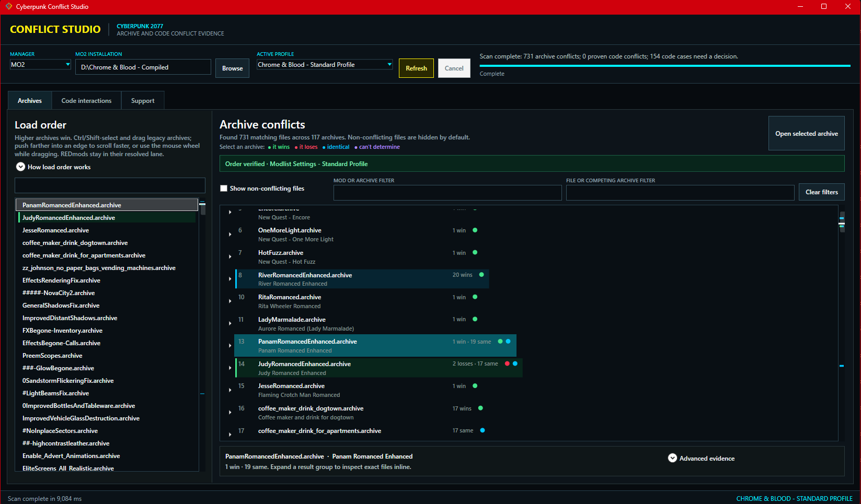
Task: Expand the JudyRomancedEnhanced.archive result group
Action: [230, 368]
